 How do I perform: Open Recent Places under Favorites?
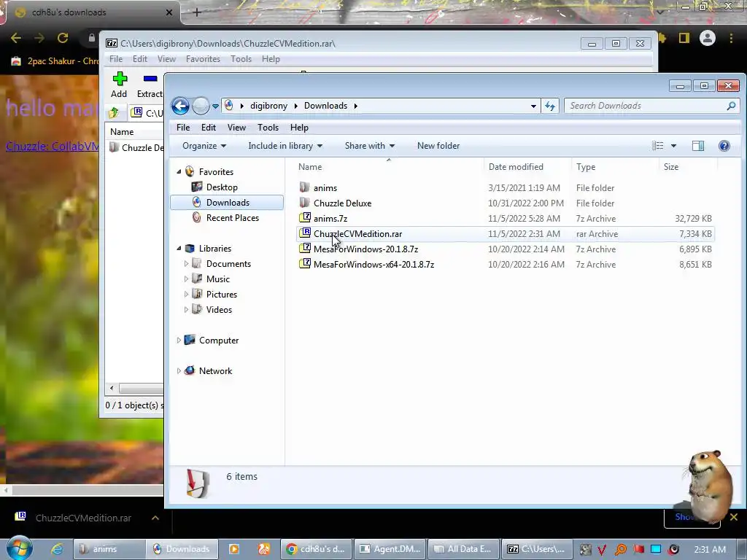point(233,217)
